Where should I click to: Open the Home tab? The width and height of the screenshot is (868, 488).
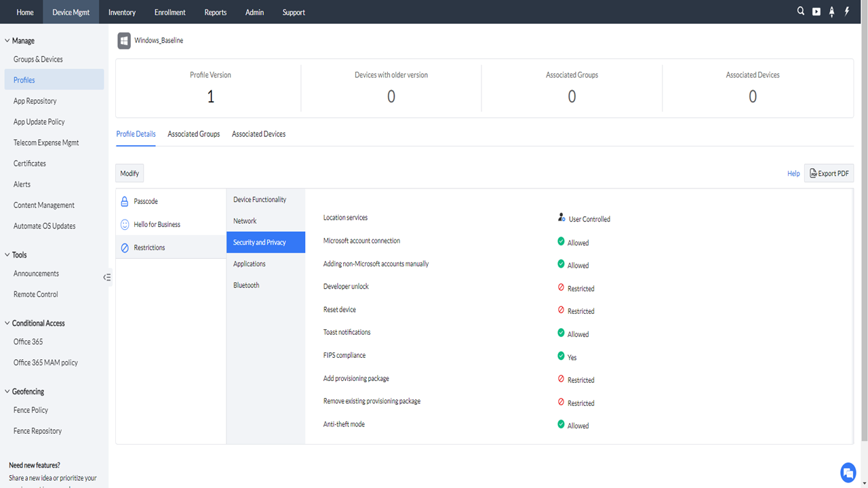25,12
